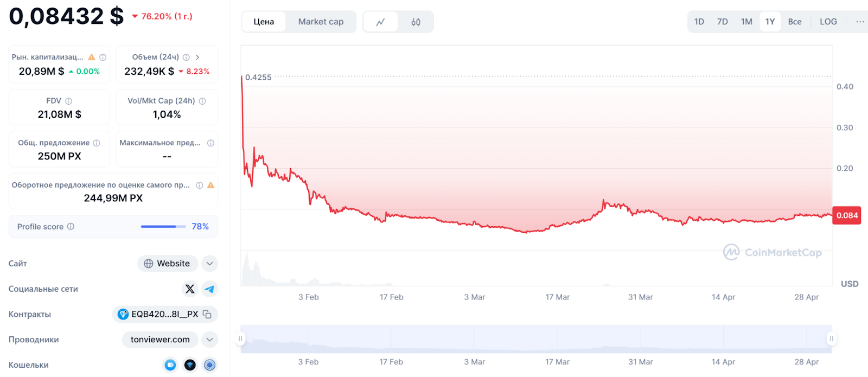Select the Цена tab
This screenshot has height=377, width=868.
[x=264, y=22]
